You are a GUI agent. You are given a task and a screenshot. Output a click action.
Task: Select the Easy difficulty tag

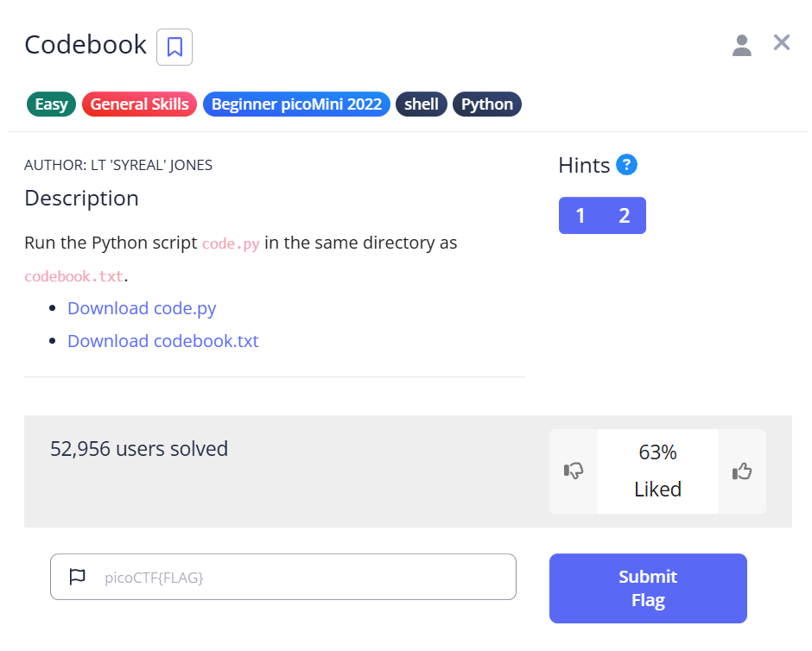[x=51, y=104]
